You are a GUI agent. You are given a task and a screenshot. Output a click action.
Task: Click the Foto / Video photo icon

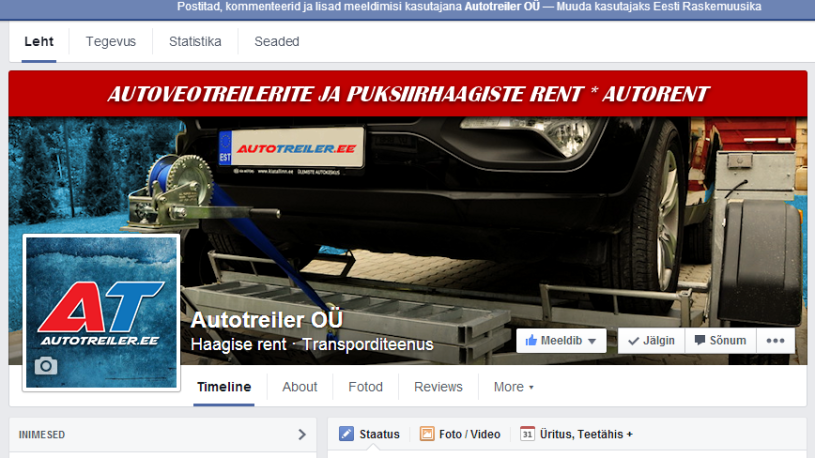[x=427, y=434]
